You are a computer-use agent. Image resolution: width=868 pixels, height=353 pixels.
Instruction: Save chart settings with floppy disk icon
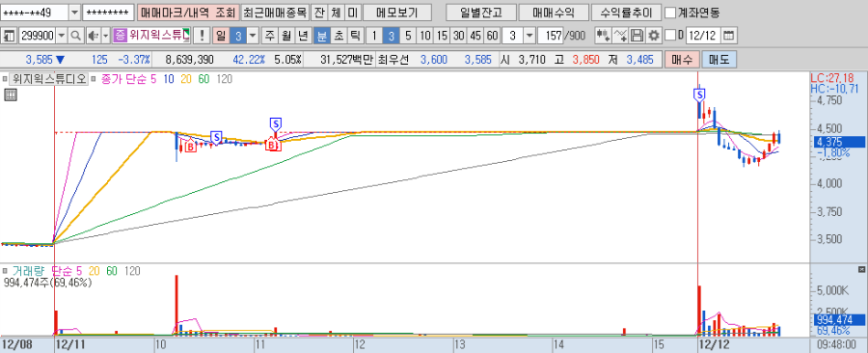637,36
